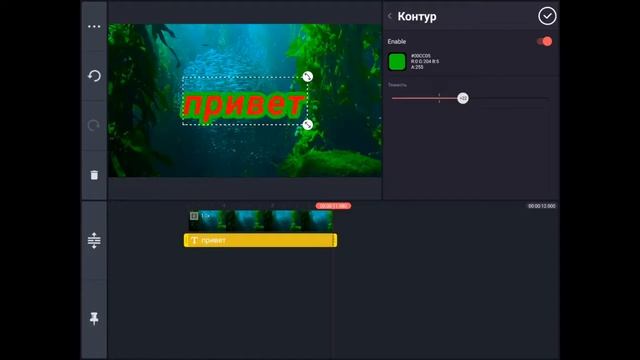The image size is (640, 360).
Task: Click the #00CC05 color hex value
Action: [420, 56]
